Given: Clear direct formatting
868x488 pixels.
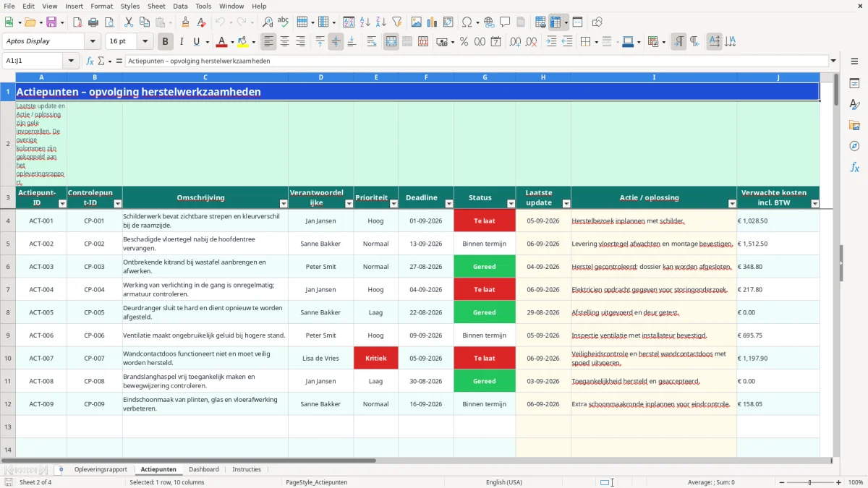Looking at the screenshot, I should pos(200,22).
